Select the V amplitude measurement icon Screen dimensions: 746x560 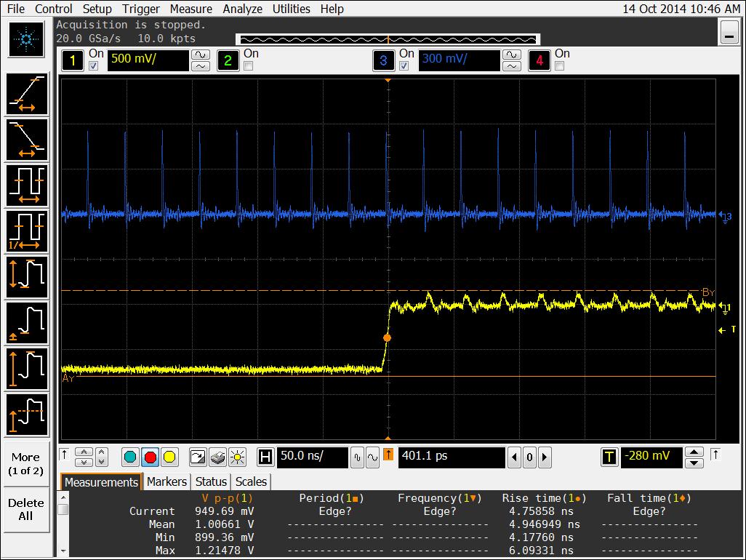tap(27, 368)
